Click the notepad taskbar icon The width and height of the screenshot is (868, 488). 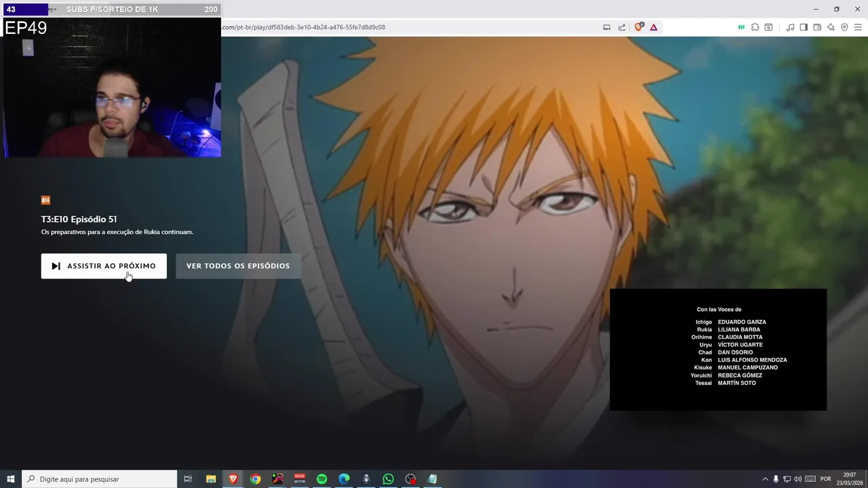pos(432,479)
